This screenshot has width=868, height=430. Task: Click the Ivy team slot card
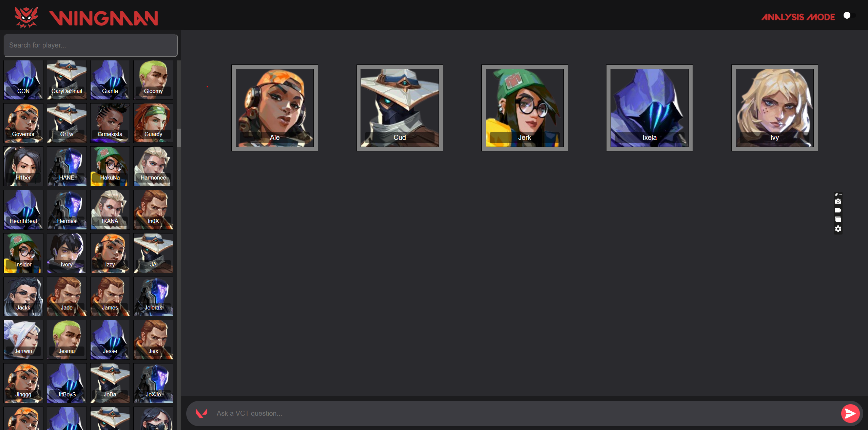click(x=774, y=108)
